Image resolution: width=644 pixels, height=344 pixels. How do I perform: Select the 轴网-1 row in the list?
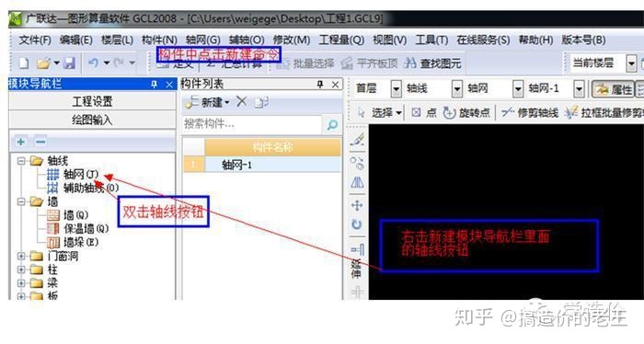tap(262, 165)
